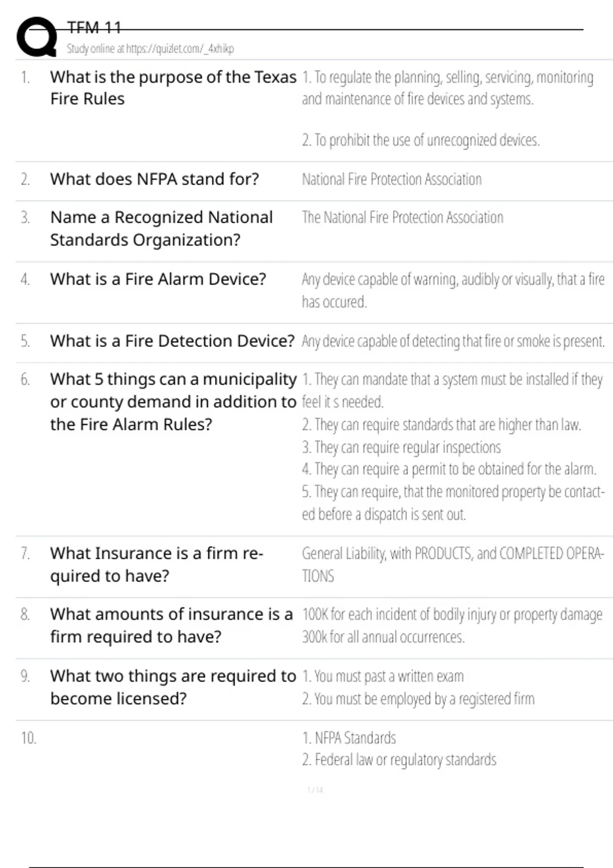Click the TFM 11 document title
Image resolution: width=613 pixels, height=868 pixels.
point(94,28)
